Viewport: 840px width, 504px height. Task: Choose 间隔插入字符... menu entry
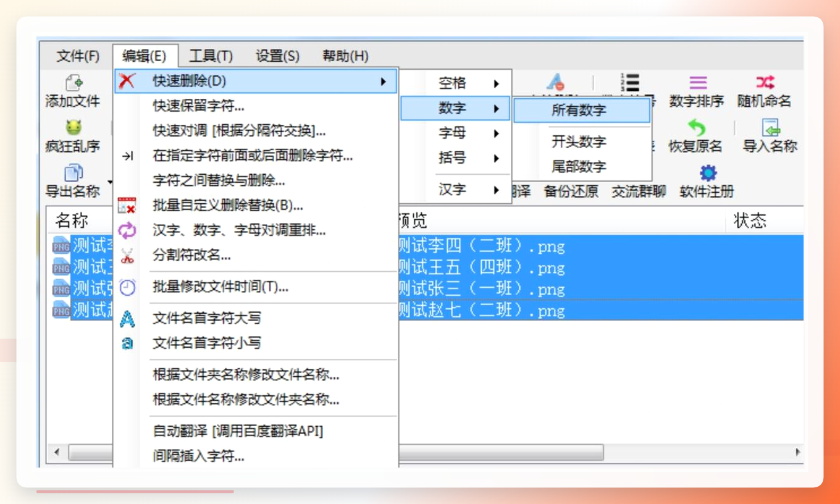coord(256,456)
